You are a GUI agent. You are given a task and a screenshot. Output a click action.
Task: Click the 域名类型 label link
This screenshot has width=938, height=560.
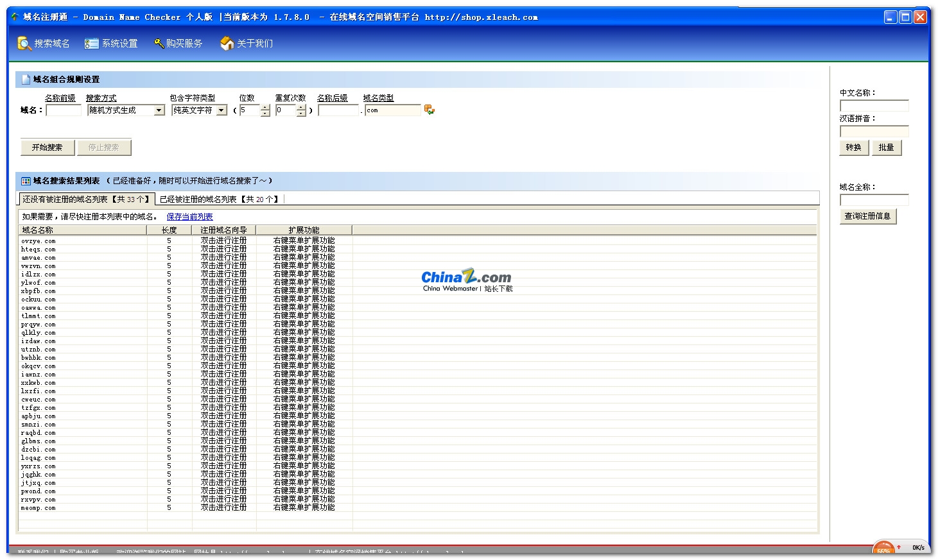click(378, 98)
